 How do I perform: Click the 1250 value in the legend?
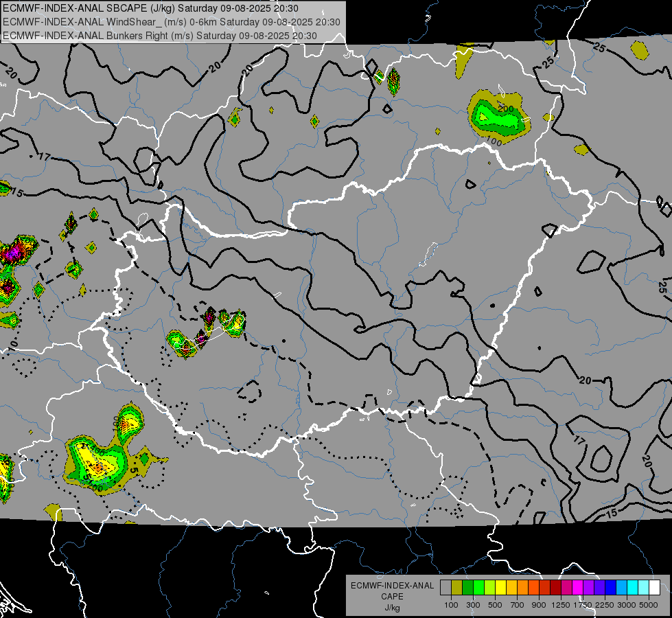coord(561,605)
